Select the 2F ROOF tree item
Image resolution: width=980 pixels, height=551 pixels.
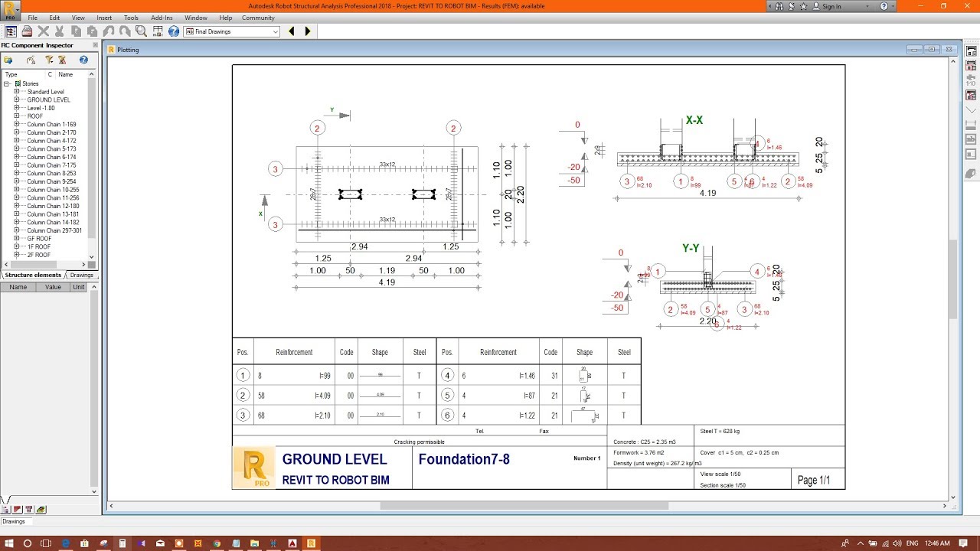point(38,255)
